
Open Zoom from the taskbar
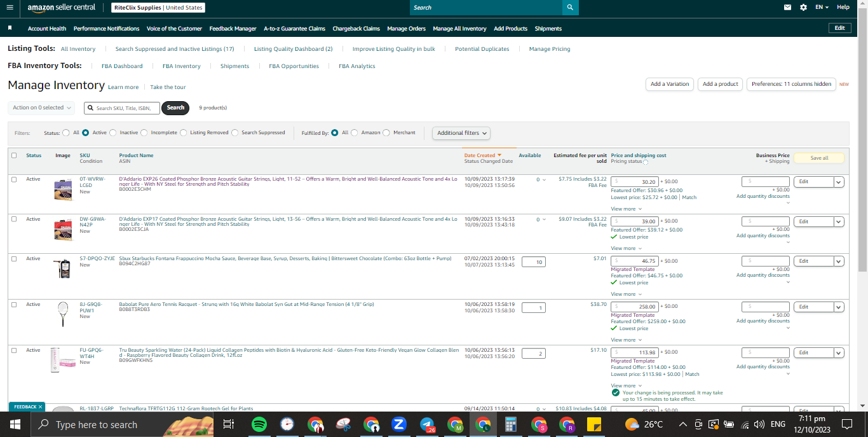pos(399,424)
